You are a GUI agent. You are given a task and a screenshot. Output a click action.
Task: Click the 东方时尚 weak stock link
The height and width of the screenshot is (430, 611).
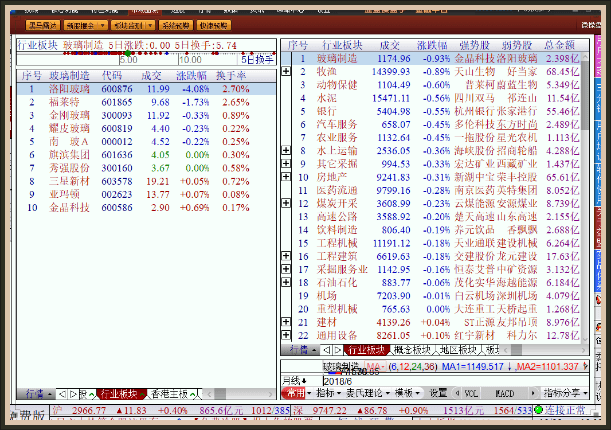[517, 124]
